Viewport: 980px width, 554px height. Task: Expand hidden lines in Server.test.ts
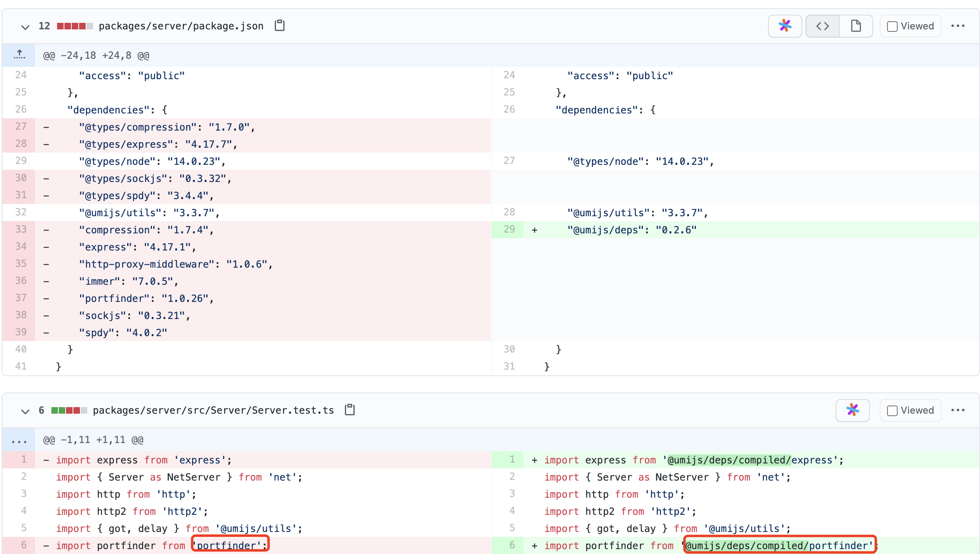(19, 440)
